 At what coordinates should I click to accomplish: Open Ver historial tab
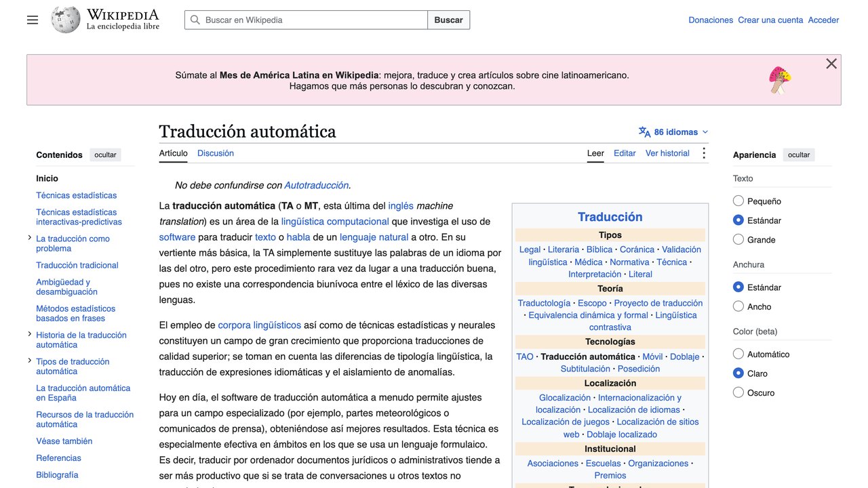[x=667, y=153]
